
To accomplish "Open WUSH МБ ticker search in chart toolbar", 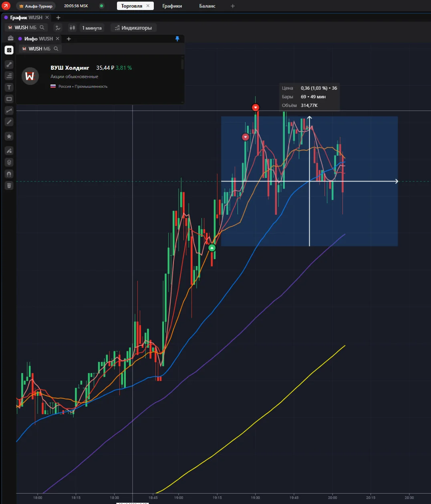I will (x=26, y=28).
